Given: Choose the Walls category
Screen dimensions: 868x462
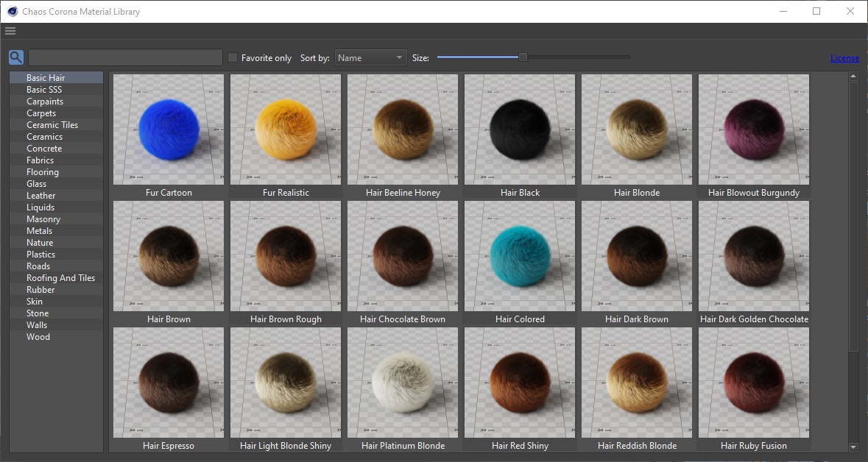Looking at the screenshot, I should (56, 324).
